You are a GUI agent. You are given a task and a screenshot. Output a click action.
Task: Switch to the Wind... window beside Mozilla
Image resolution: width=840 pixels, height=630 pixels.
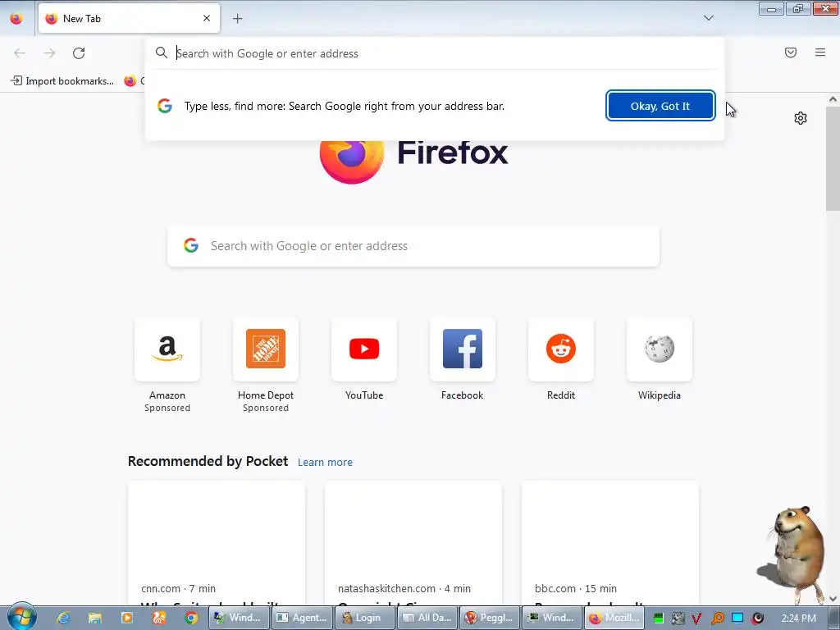552,618
